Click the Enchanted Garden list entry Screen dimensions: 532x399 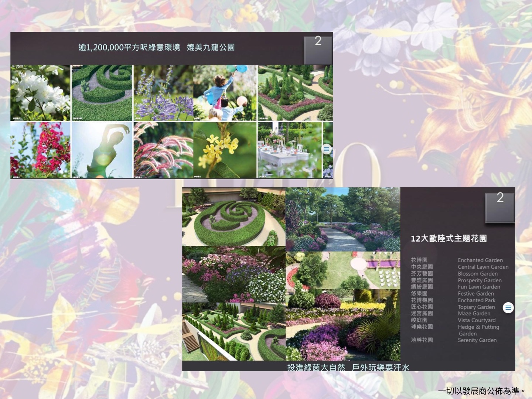click(x=480, y=260)
